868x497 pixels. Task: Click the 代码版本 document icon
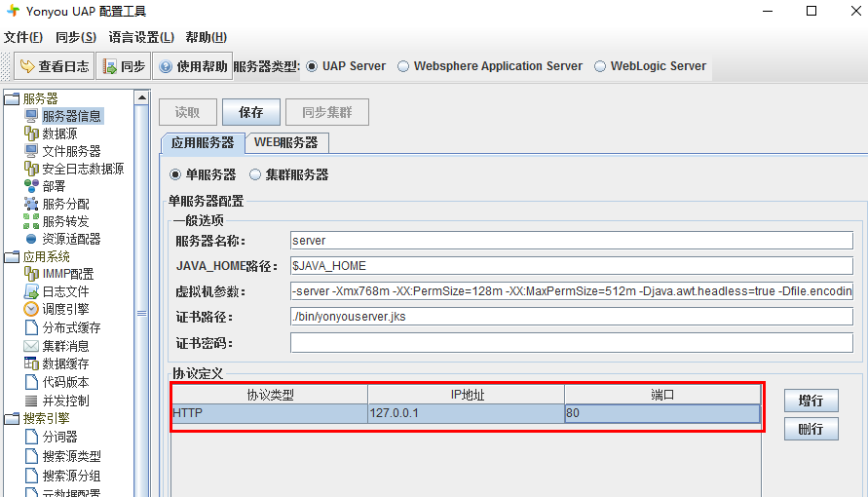(31, 382)
